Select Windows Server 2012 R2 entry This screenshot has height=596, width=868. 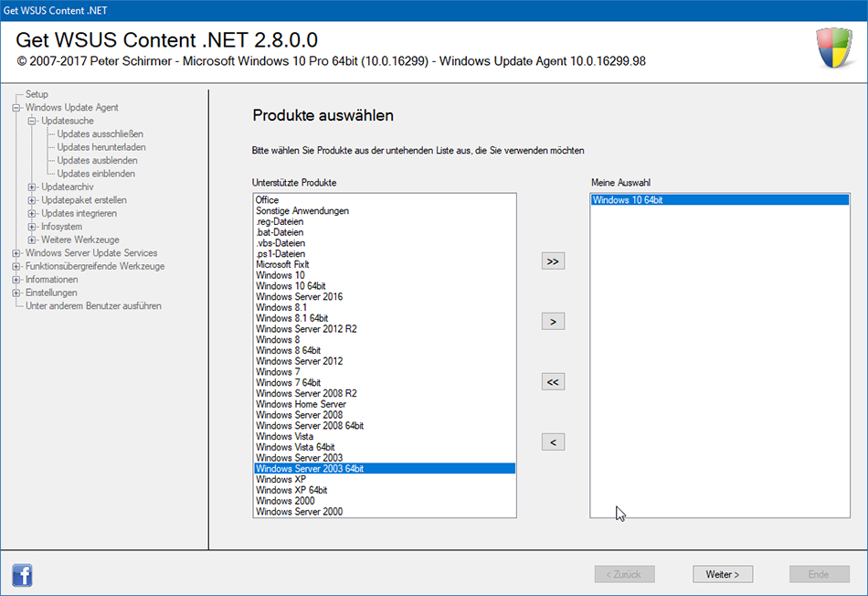385,329
